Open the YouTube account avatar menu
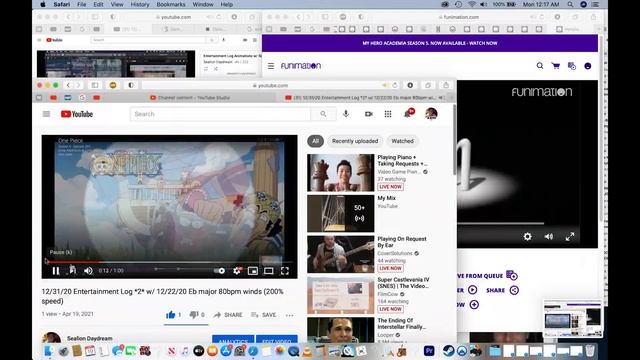Screen dimensions: 640x360 (x=431, y=114)
